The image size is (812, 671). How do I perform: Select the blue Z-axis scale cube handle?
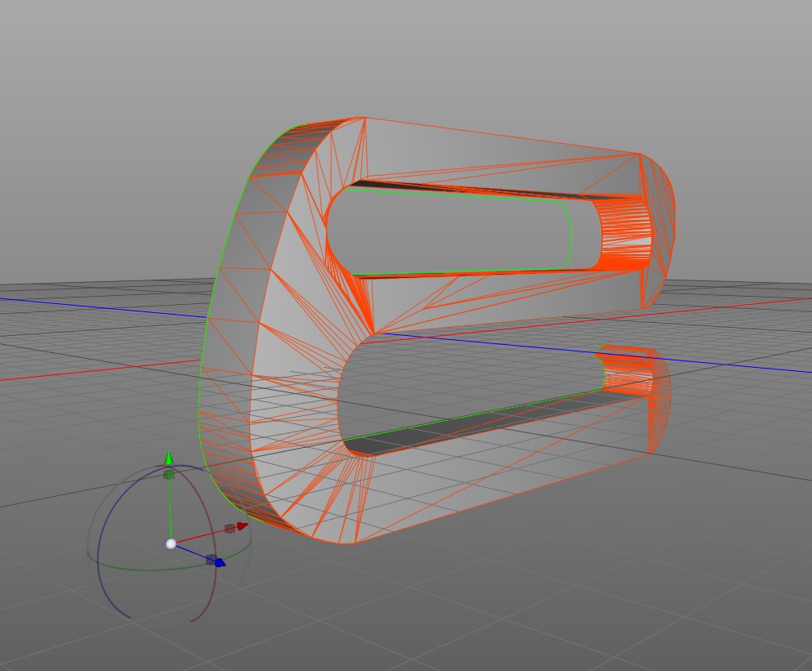click(211, 559)
